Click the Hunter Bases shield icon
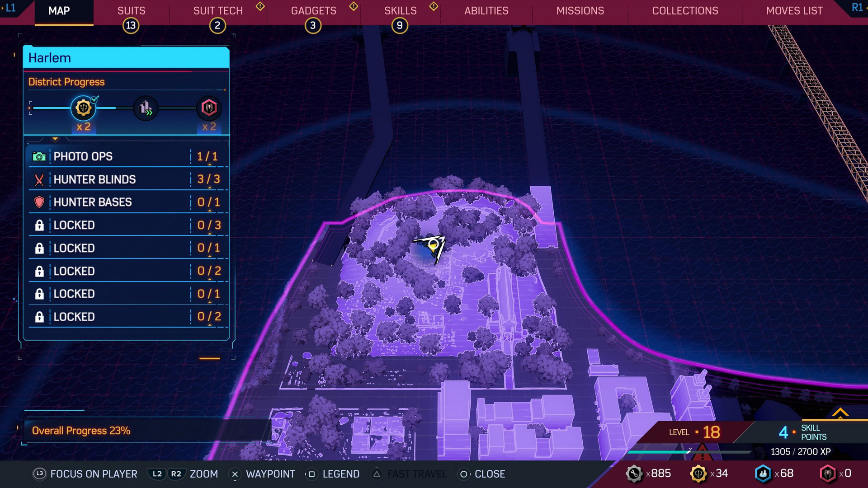This screenshot has height=488, width=868. click(x=39, y=202)
